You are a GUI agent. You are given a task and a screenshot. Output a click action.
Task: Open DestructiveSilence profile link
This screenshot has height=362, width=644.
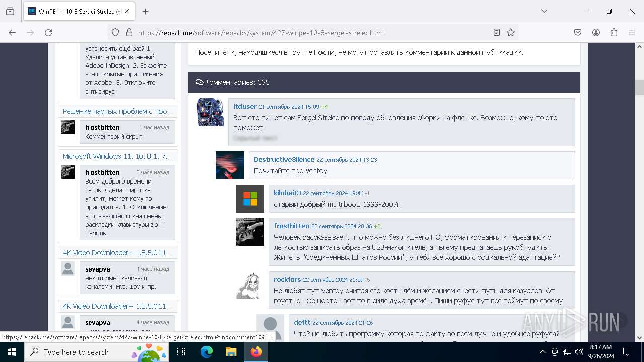(284, 159)
